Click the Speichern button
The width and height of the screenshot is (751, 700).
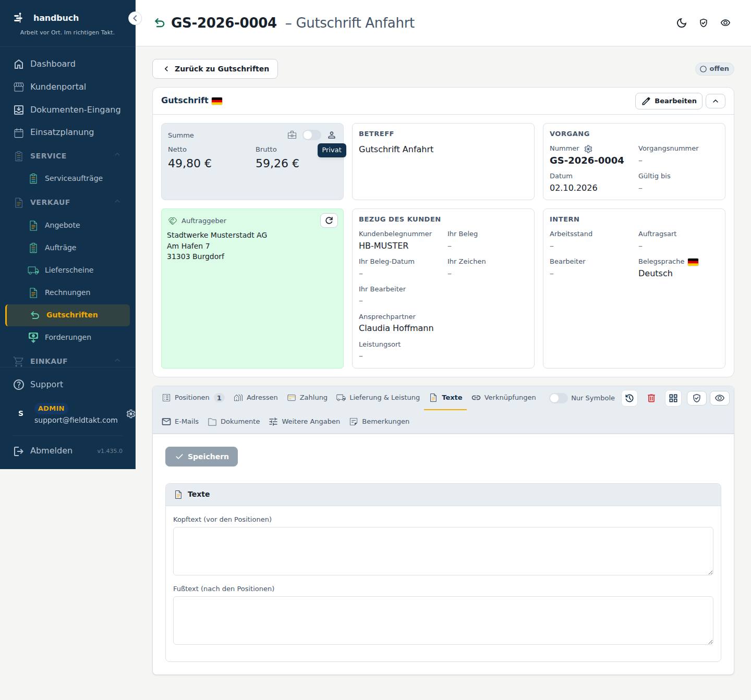(201, 457)
